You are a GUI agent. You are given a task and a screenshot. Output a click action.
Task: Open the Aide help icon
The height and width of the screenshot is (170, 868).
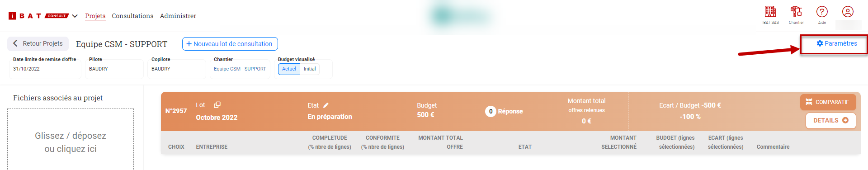(822, 12)
